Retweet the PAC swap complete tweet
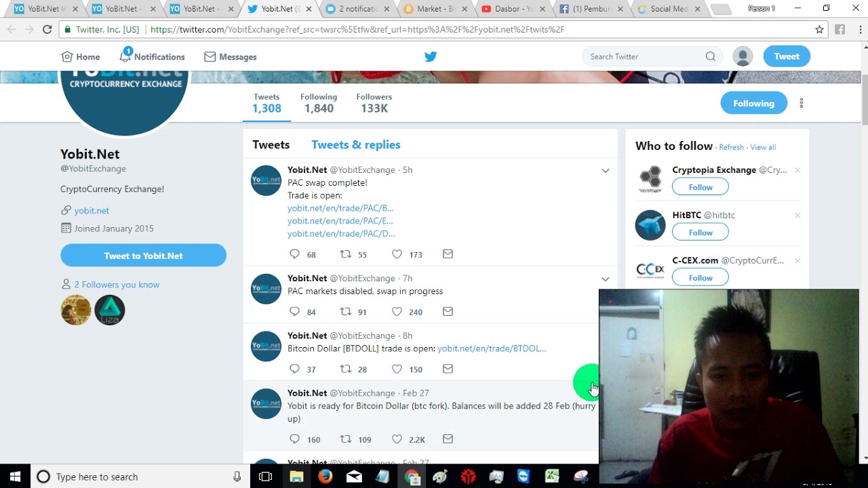The width and height of the screenshot is (868, 488). coord(345,254)
